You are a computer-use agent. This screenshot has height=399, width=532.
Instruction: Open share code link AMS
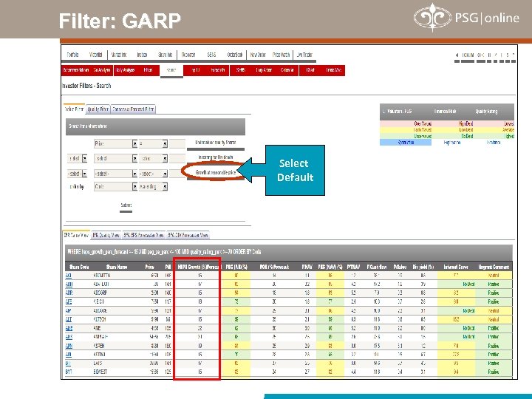coord(69,337)
